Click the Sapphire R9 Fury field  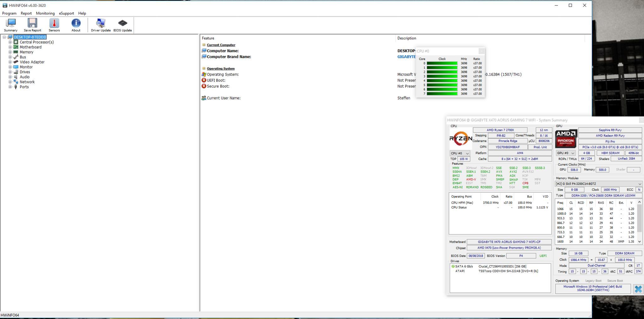(610, 130)
